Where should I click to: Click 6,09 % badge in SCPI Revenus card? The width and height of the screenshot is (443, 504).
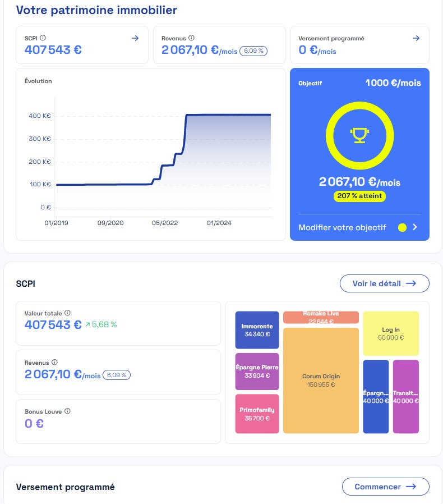[x=117, y=375]
